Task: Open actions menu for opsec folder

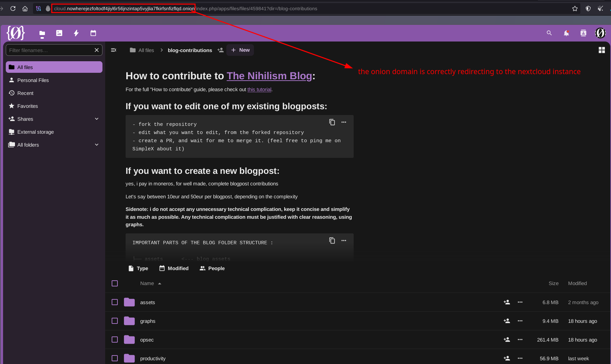Action: point(520,340)
